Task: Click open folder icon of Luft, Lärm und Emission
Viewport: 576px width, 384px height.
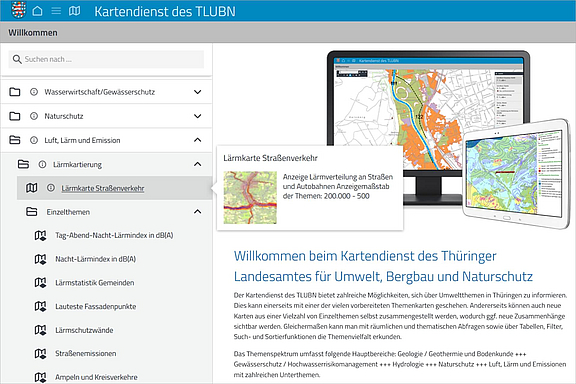Action: [15, 140]
